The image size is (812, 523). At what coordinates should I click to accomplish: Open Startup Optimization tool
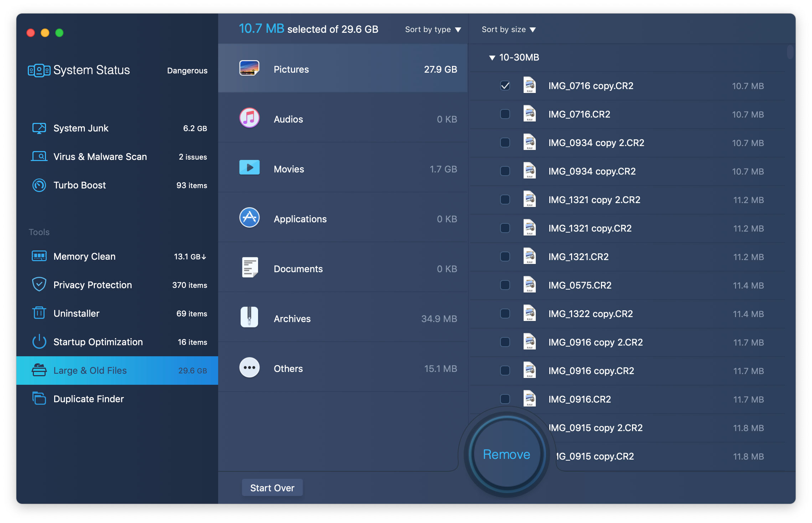pyautogui.click(x=117, y=342)
